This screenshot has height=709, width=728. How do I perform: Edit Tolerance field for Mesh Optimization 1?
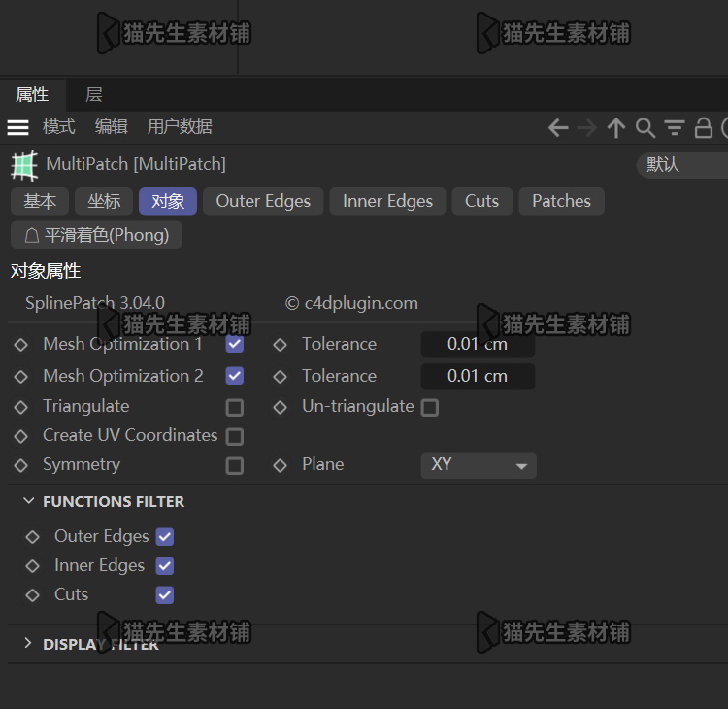pyautogui.click(x=478, y=344)
